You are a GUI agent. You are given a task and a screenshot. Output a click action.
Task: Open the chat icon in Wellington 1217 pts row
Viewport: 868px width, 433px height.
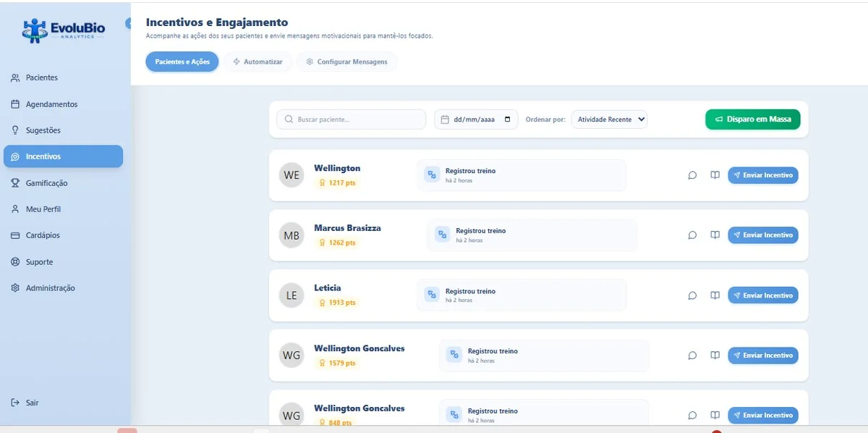tap(692, 175)
